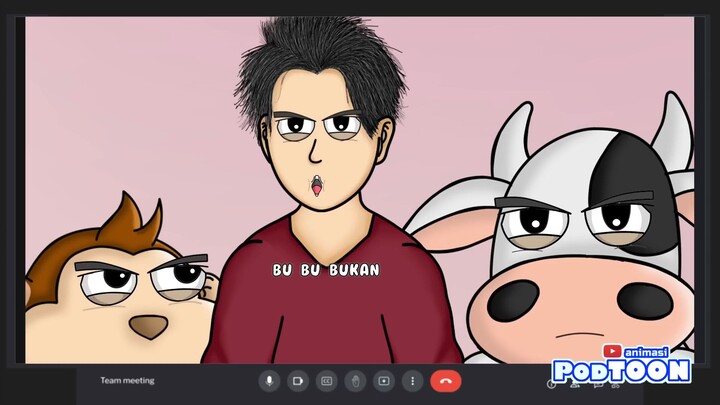This screenshot has width=720, height=405.
Task: Raise your hand in the meeting
Action: point(354,381)
